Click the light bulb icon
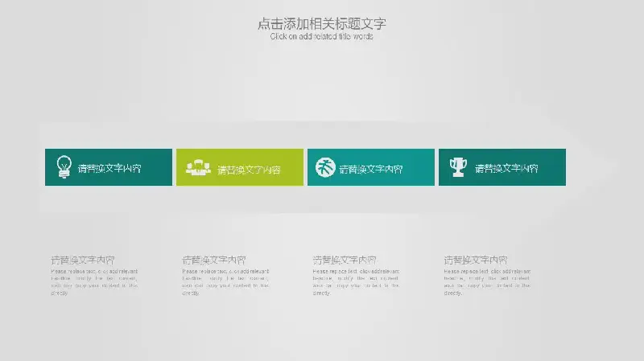 [x=64, y=166]
